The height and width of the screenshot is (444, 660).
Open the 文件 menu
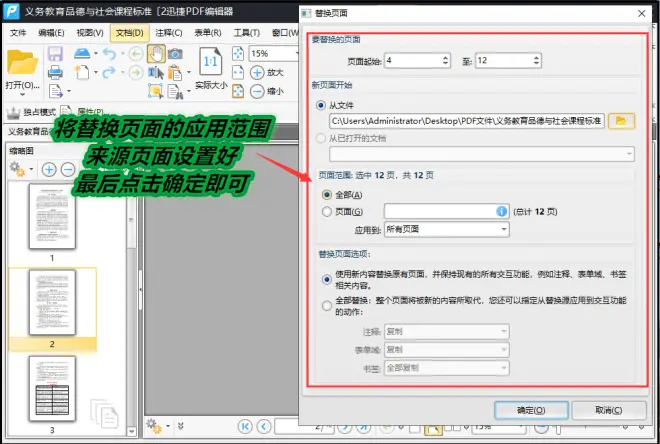pos(18,33)
